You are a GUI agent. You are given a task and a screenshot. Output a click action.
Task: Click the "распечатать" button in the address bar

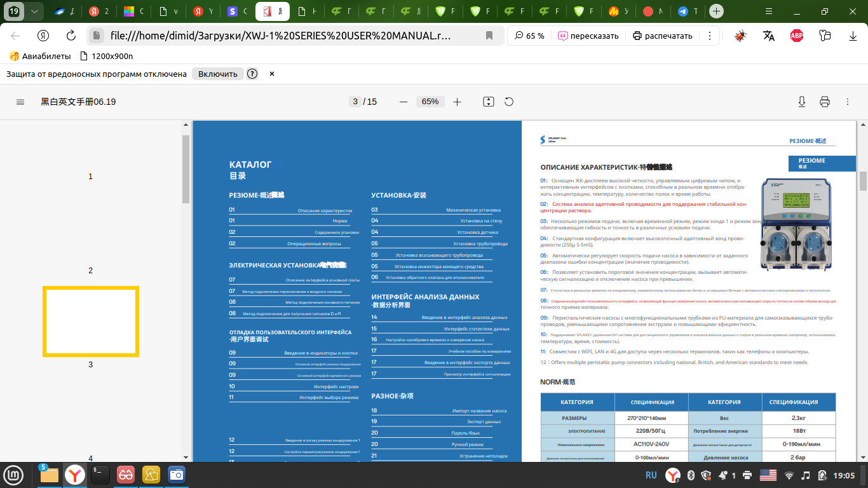click(x=663, y=36)
